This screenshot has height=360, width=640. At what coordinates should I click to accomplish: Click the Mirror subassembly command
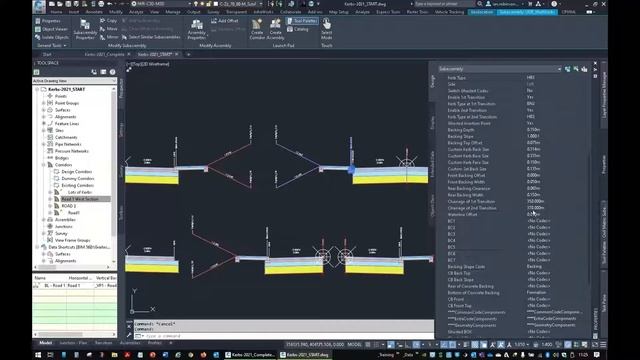click(109, 37)
